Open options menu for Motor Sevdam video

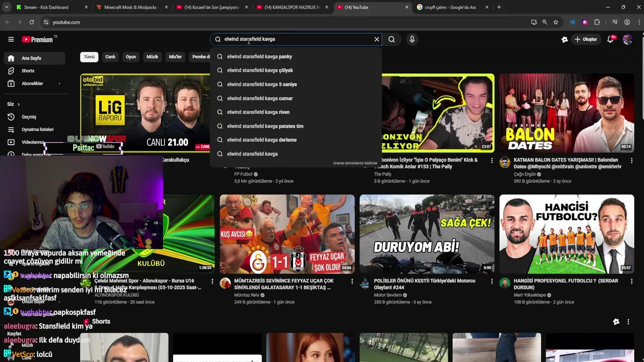tap(492, 282)
